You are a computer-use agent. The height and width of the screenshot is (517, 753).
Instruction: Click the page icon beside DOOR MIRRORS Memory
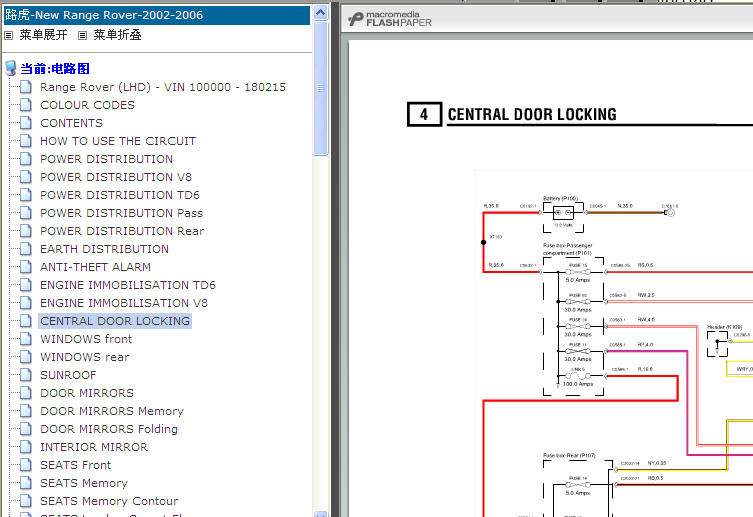[26, 411]
